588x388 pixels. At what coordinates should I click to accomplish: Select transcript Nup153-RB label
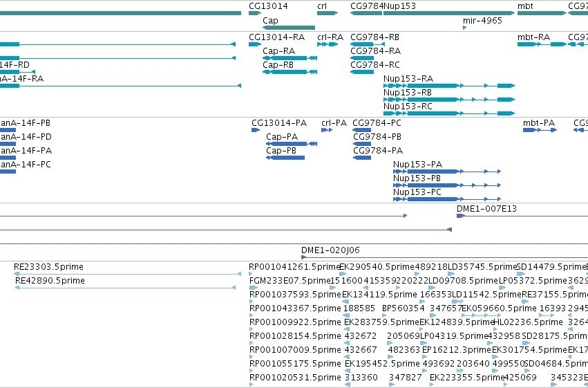click(x=408, y=93)
